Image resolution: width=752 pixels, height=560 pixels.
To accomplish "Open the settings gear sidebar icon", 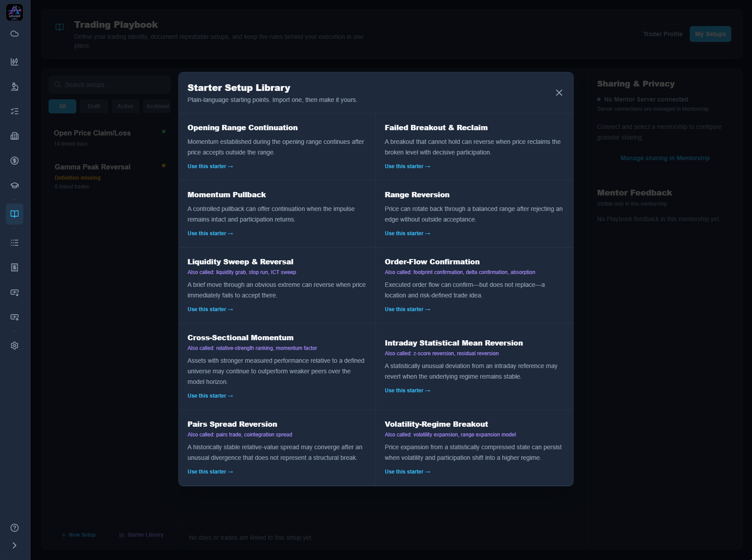I will tap(15, 346).
